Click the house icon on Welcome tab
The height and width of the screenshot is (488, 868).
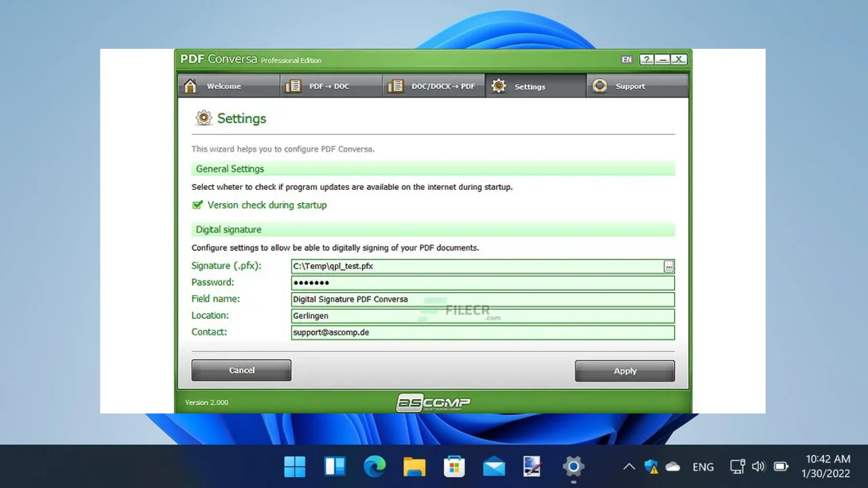click(x=191, y=86)
